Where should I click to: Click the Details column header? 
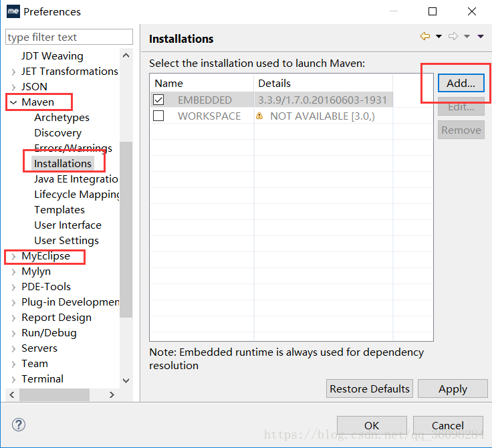(323, 83)
